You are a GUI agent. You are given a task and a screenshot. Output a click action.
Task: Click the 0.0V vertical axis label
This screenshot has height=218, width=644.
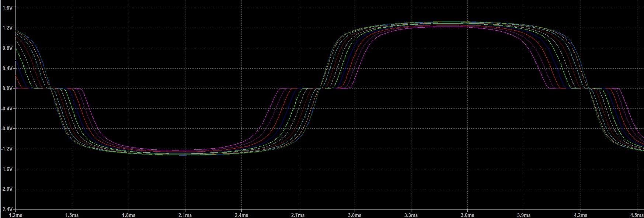click(x=7, y=89)
